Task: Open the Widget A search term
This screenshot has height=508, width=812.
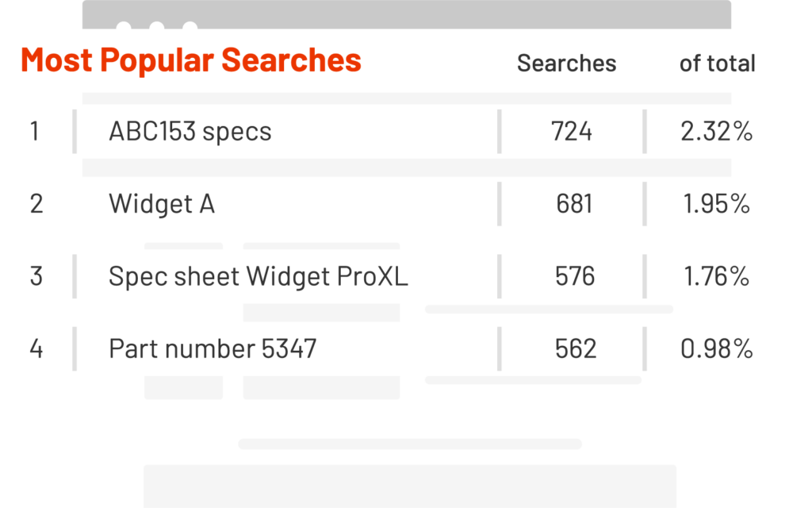Action: (x=162, y=204)
